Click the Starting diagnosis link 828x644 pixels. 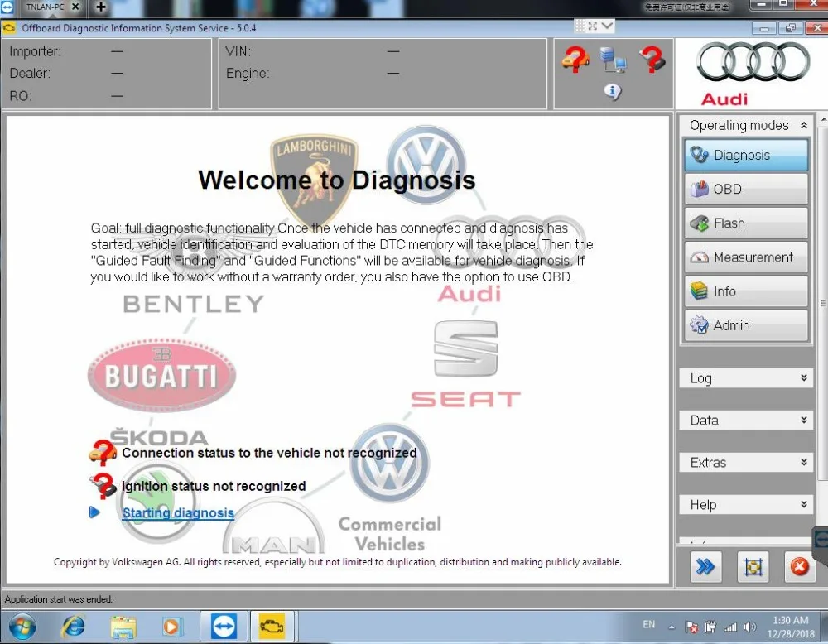point(178,512)
